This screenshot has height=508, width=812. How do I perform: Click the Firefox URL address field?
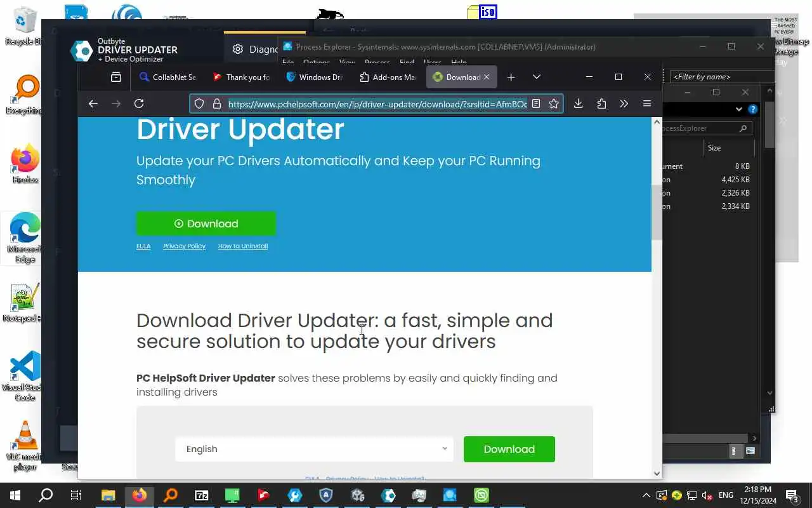pos(377,104)
